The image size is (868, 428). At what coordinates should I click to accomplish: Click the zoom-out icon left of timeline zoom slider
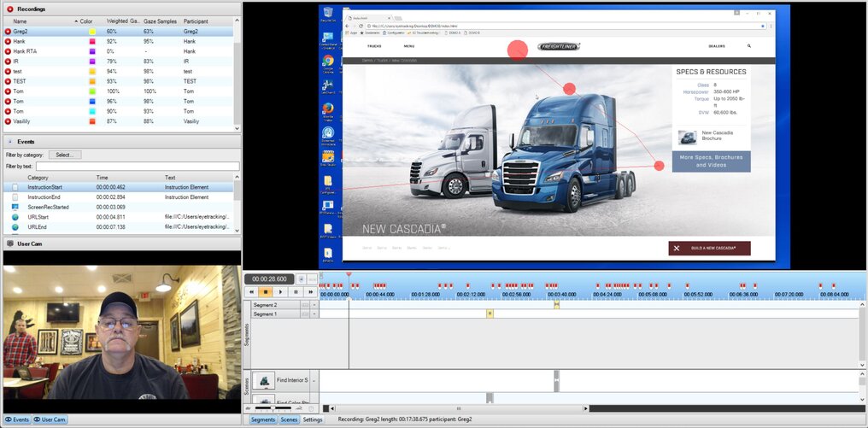[x=249, y=408]
